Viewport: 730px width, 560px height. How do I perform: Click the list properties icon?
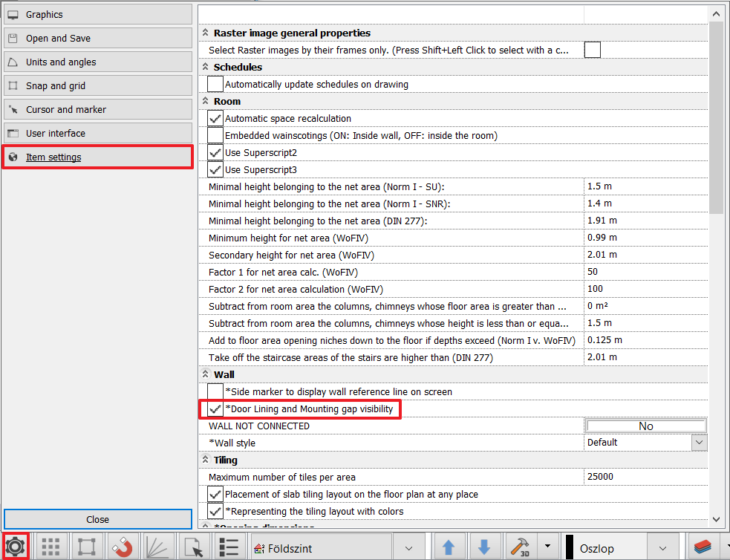228,547
